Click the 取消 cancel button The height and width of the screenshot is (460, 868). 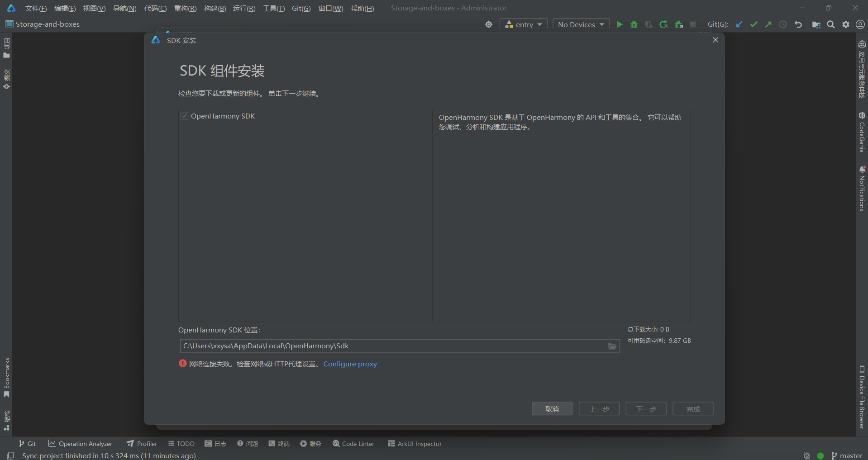coord(552,409)
